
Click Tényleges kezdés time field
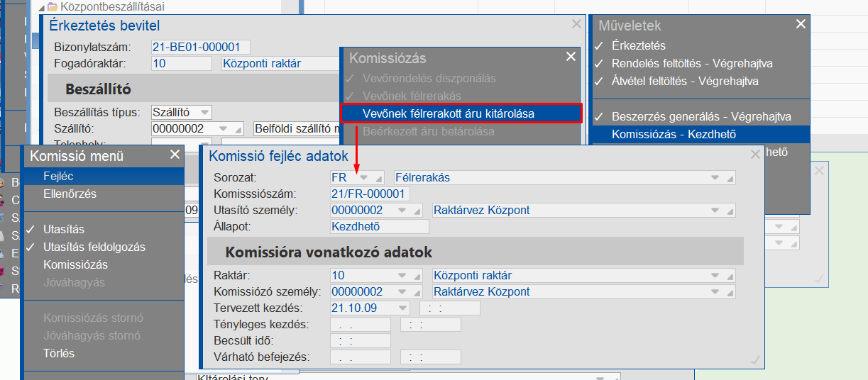pyautogui.click(x=431, y=325)
